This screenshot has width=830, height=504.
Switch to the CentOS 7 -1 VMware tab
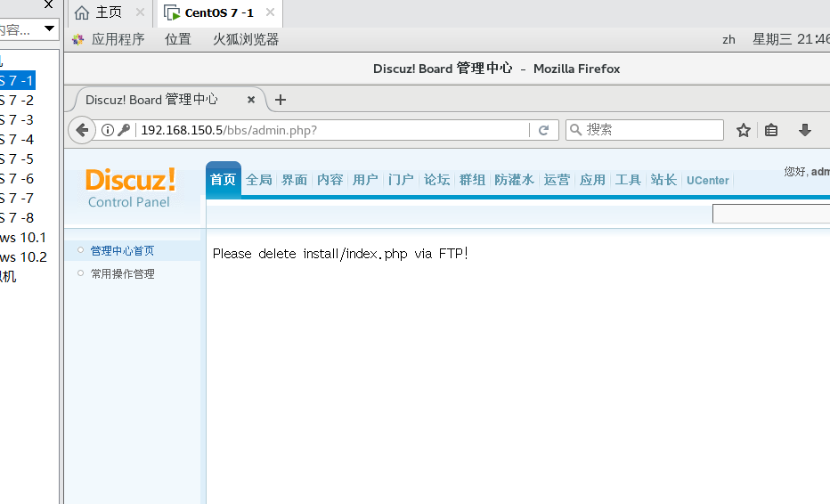click(219, 12)
